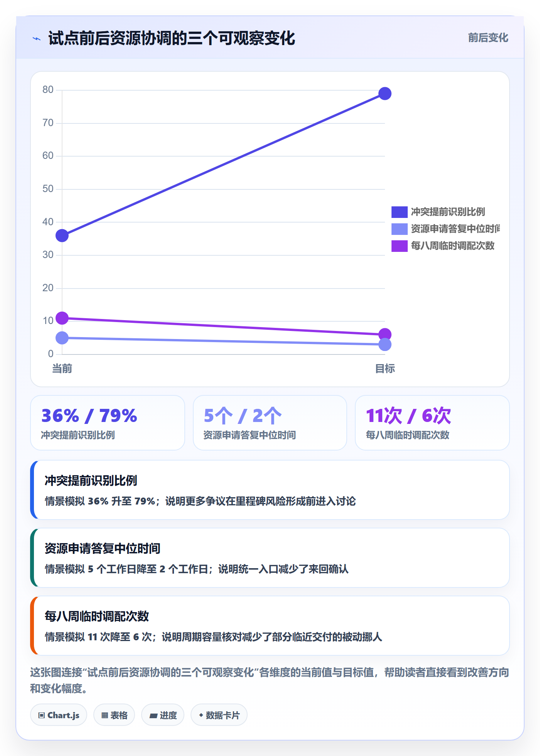Select the 36% / 79% stat card value
Image resolution: width=540 pixels, height=756 pixels.
tap(89, 415)
